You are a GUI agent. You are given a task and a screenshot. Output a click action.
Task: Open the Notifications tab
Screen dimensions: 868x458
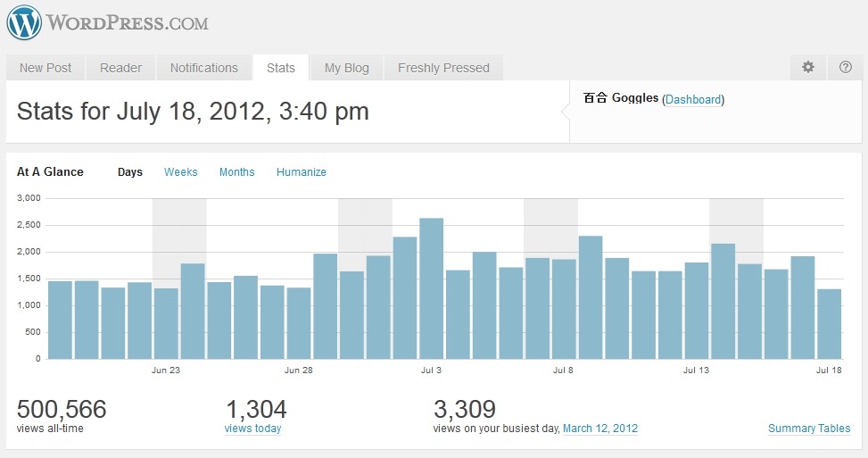[x=203, y=68]
